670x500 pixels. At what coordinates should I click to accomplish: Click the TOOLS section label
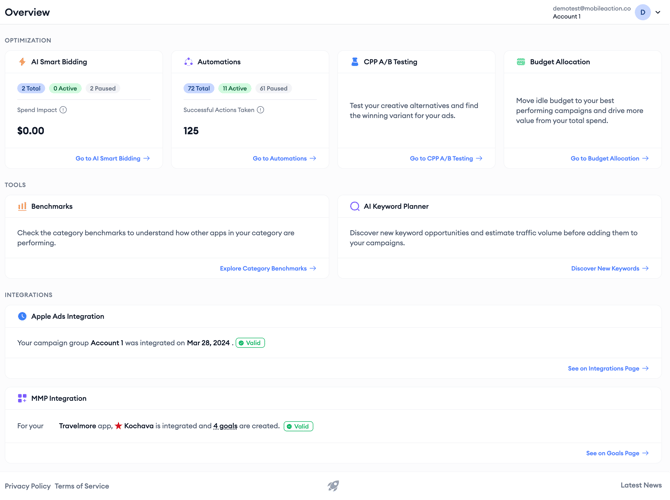pos(15,185)
